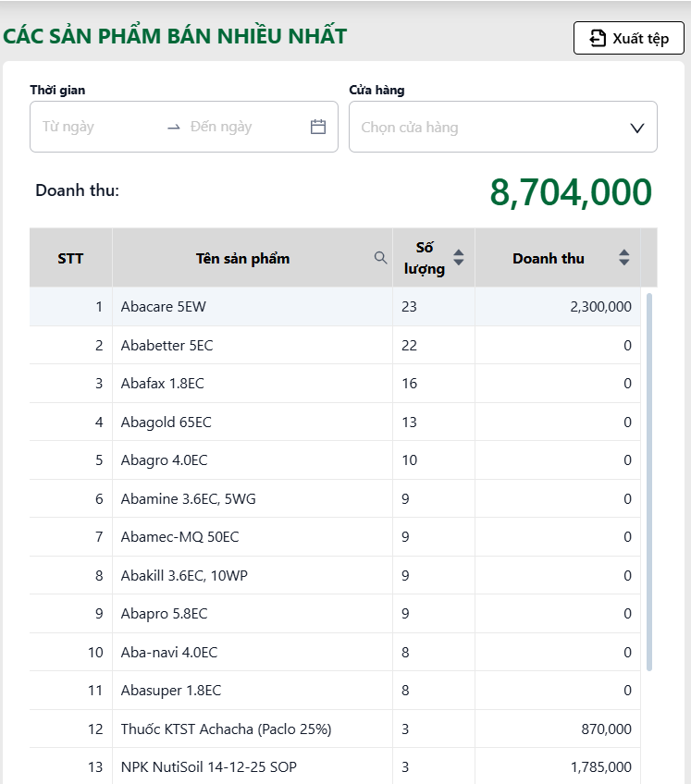Select the Abasuper 1.8EC product name

click(x=170, y=691)
